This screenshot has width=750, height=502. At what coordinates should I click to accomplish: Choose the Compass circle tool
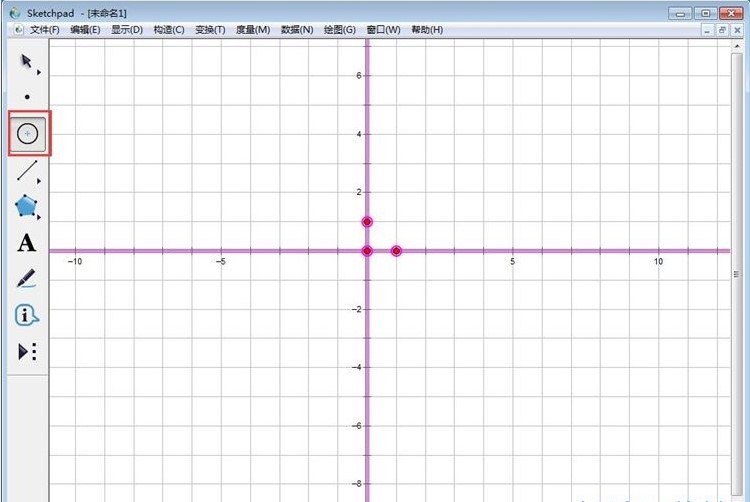(28, 133)
